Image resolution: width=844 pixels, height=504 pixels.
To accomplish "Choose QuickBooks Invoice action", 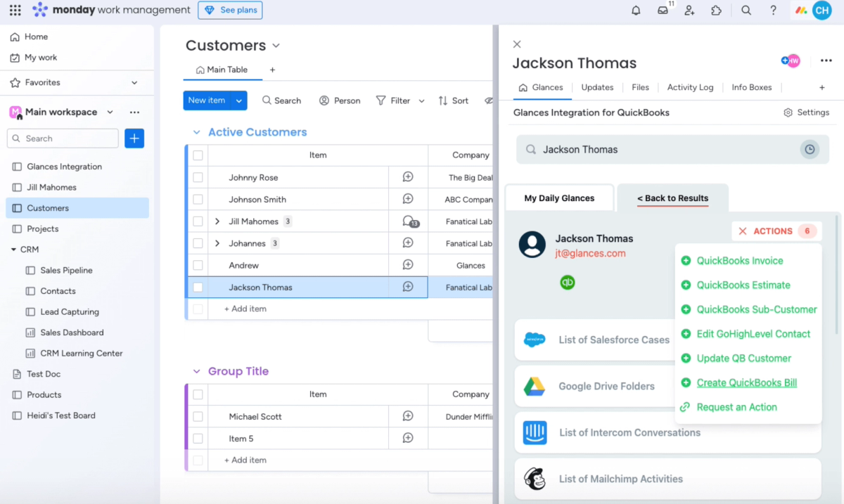I will (x=740, y=261).
